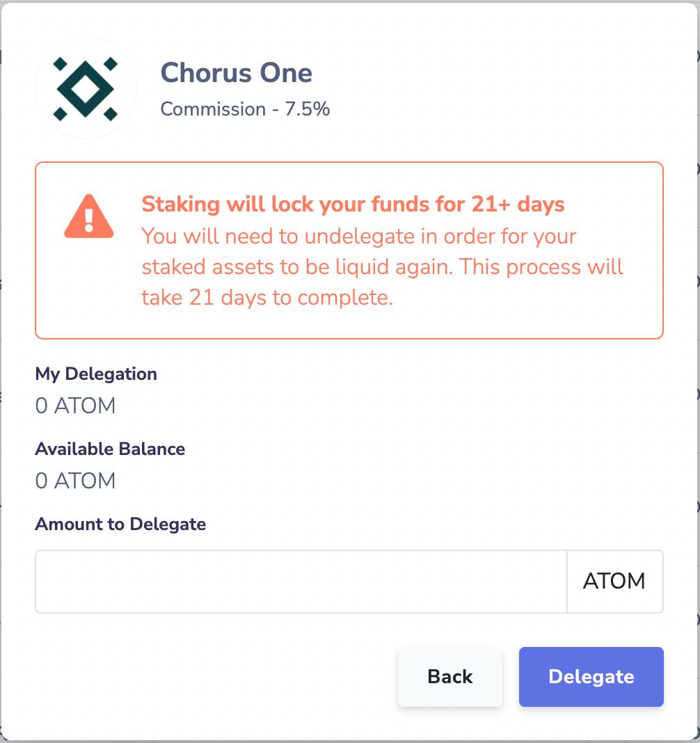Click the staking lock warning heading
Viewport: 700px width, 743px height.
353,204
